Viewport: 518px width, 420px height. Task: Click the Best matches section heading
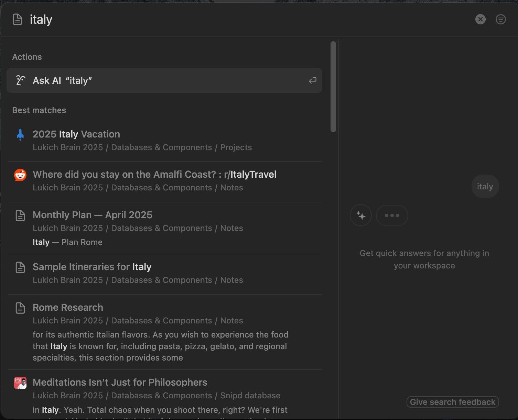tap(39, 110)
